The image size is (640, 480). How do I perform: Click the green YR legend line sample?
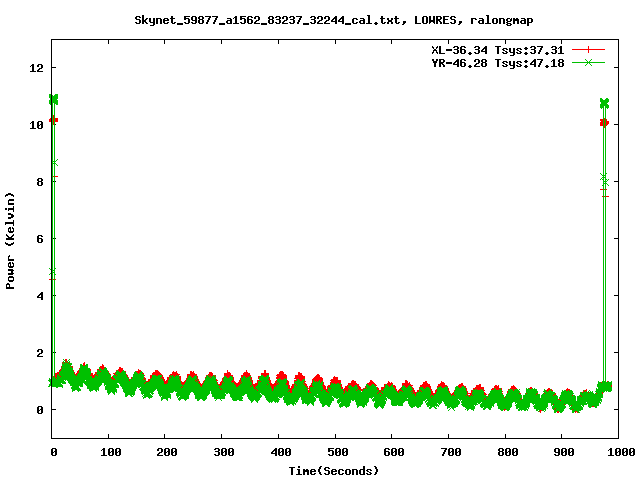point(588,63)
